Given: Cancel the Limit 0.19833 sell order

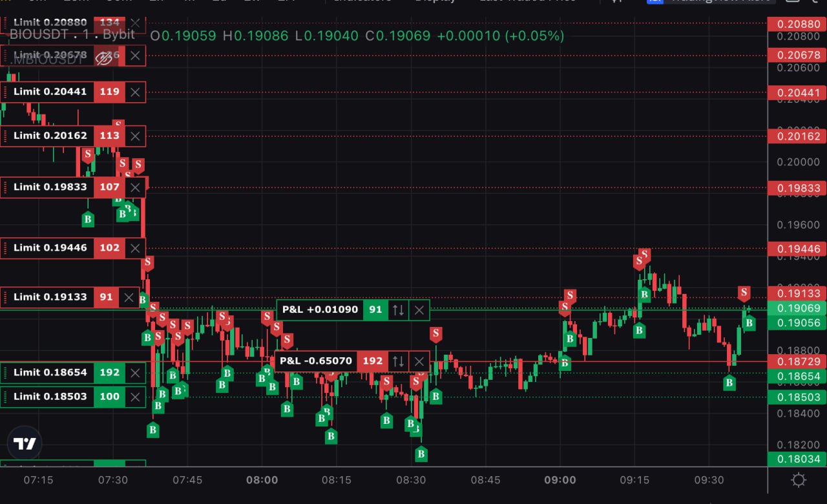Looking at the screenshot, I should [x=134, y=187].
